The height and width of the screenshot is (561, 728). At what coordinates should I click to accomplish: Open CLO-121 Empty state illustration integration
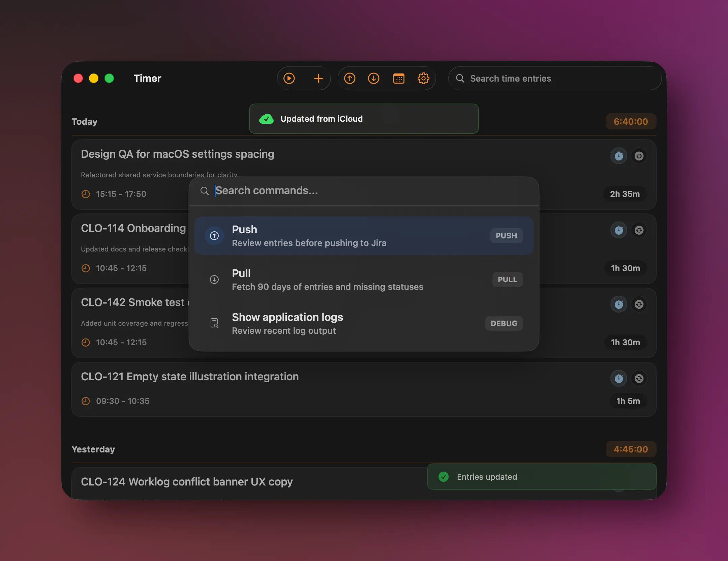tap(190, 377)
